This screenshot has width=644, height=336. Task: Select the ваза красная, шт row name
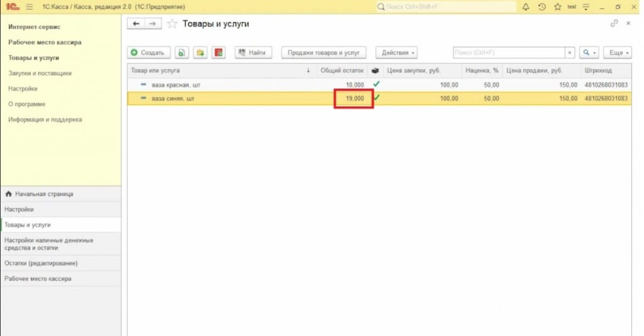click(x=176, y=85)
